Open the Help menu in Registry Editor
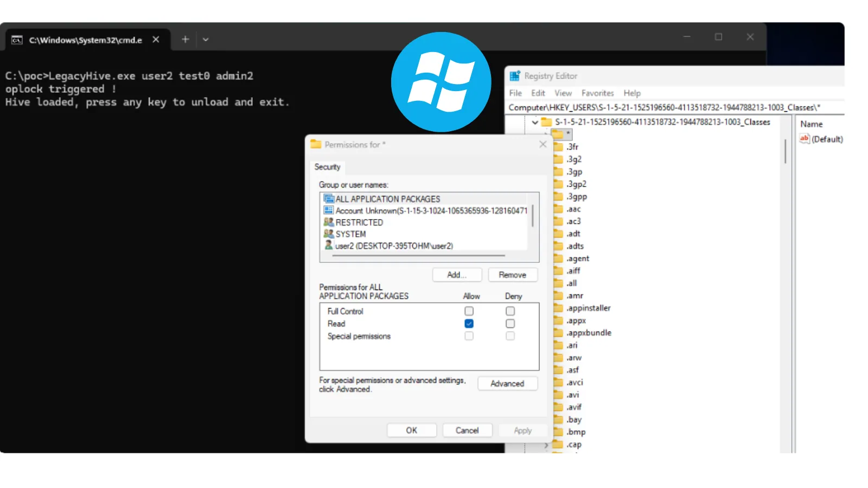The width and height of the screenshot is (868, 488). click(x=631, y=93)
